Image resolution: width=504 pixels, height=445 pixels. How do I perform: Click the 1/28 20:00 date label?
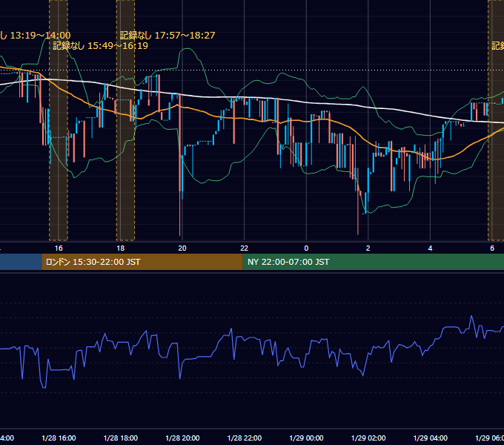pyautogui.click(x=182, y=438)
